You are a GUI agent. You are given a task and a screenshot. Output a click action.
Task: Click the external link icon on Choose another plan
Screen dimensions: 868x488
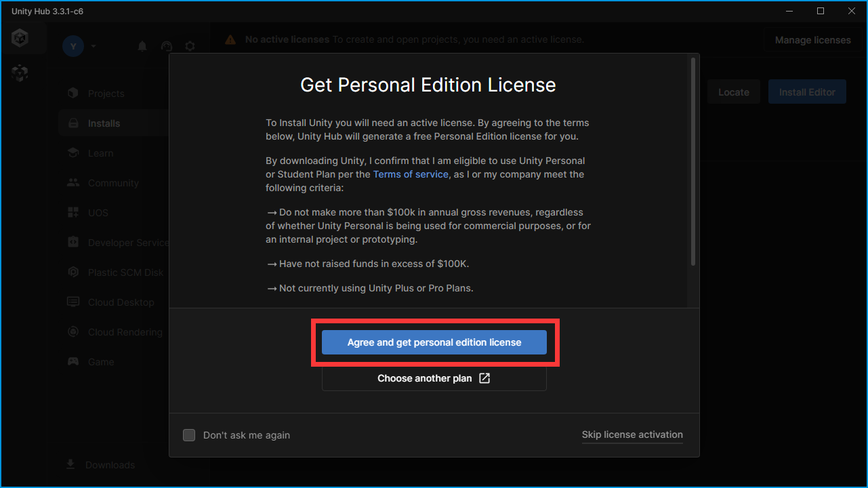(x=484, y=378)
